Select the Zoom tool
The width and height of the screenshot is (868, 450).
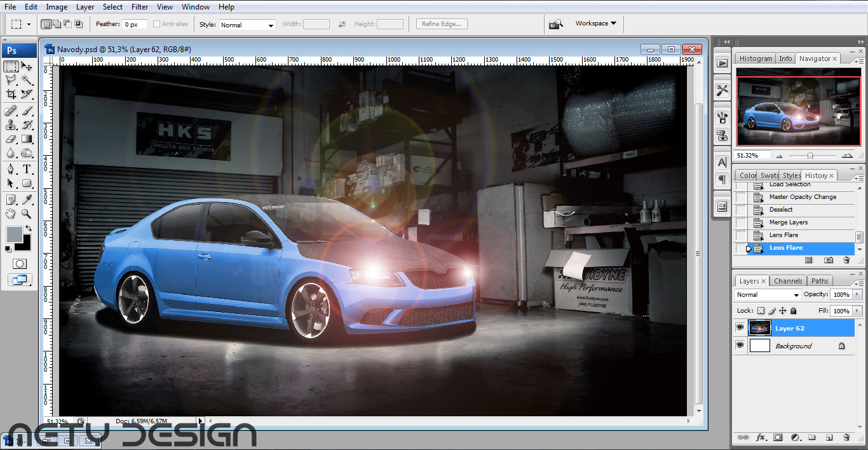(27, 214)
